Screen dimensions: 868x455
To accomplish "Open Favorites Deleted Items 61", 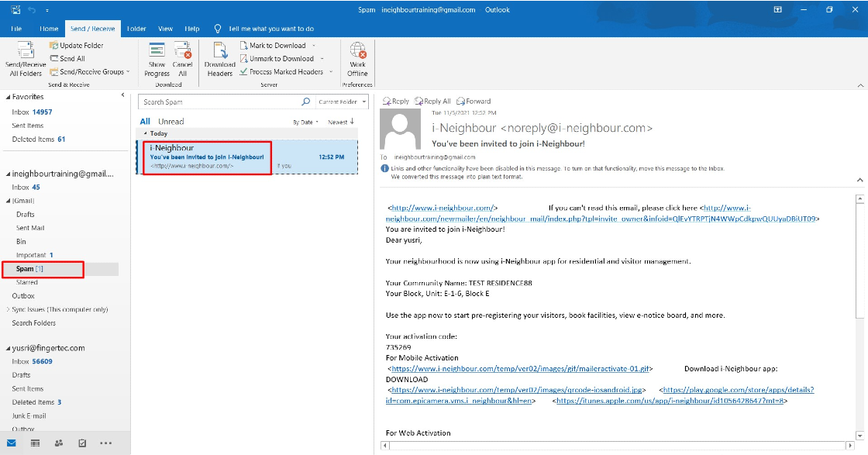I will tap(38, 140).
